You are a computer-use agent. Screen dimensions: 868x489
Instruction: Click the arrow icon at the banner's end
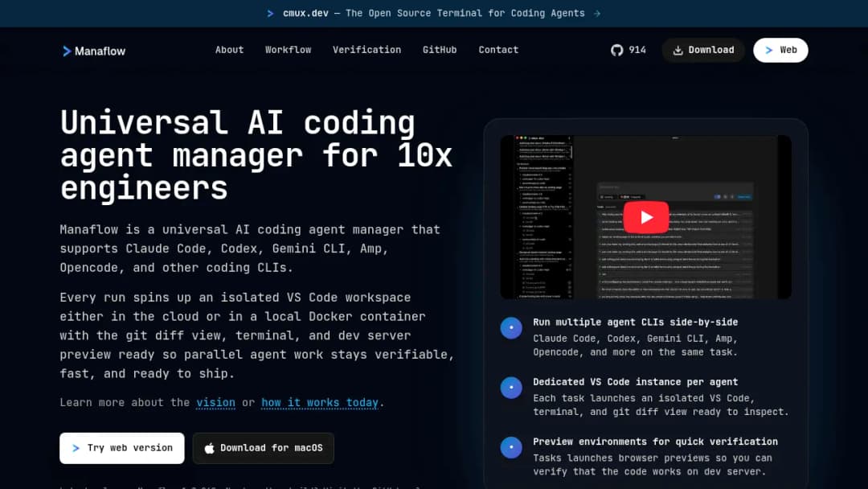coord(596,14)
